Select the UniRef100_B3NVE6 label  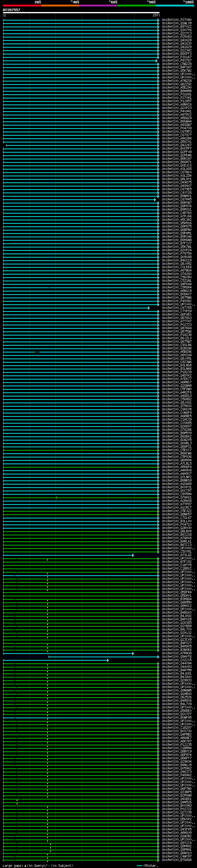177,650
